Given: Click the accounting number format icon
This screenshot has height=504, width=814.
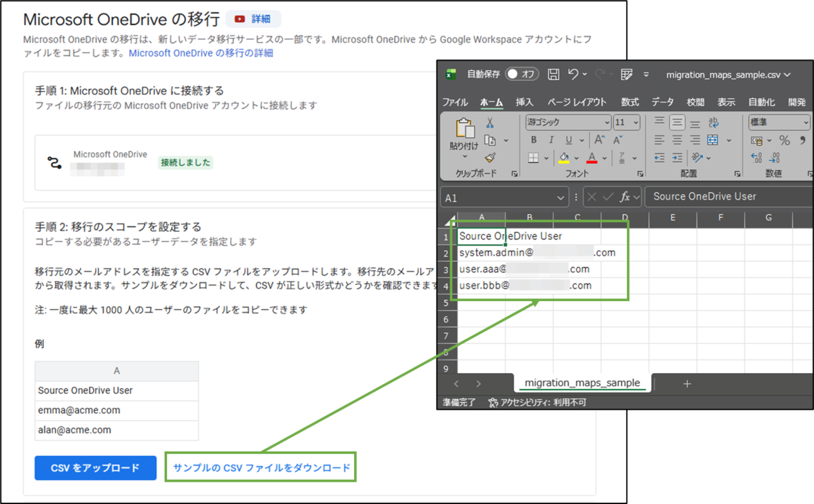Looking at the screenshot, I should coord(757,140).
